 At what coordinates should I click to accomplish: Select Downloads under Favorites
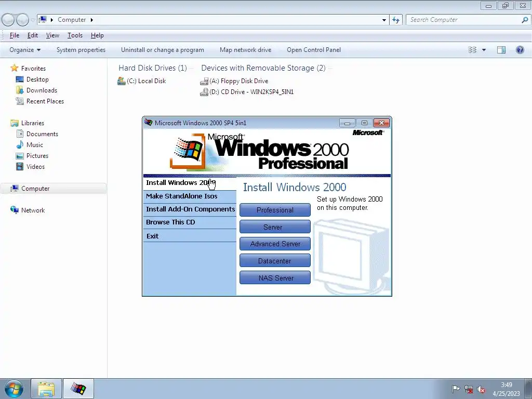tap(42, 90)
